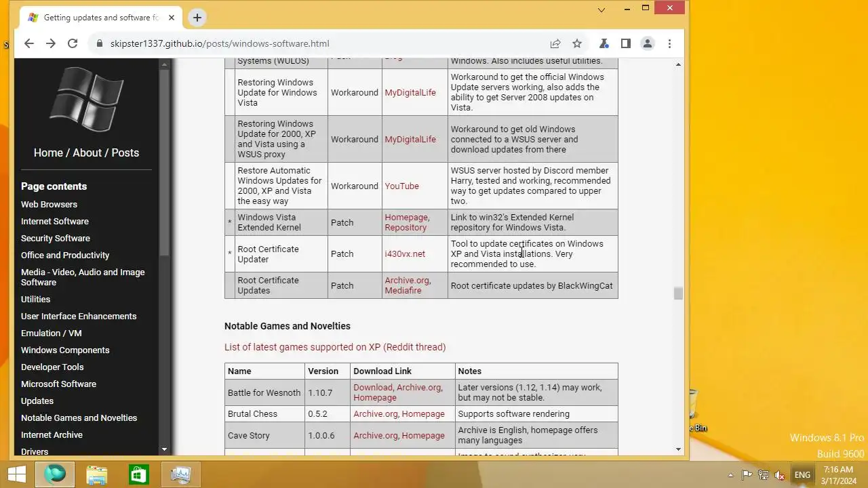Open the i430vx.net link
The height and width of the screenshot is (488, 868).
click(405, 253)
